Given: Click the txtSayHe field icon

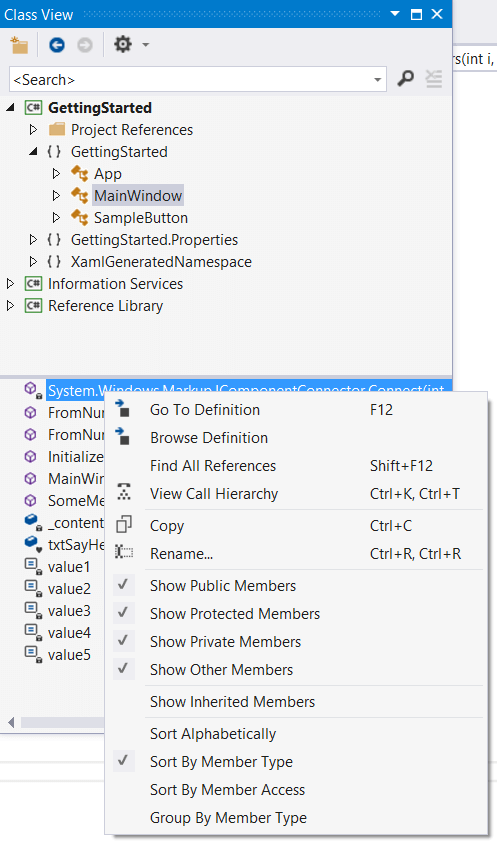Looking at the screenshot, I should (x=32, y=544).
